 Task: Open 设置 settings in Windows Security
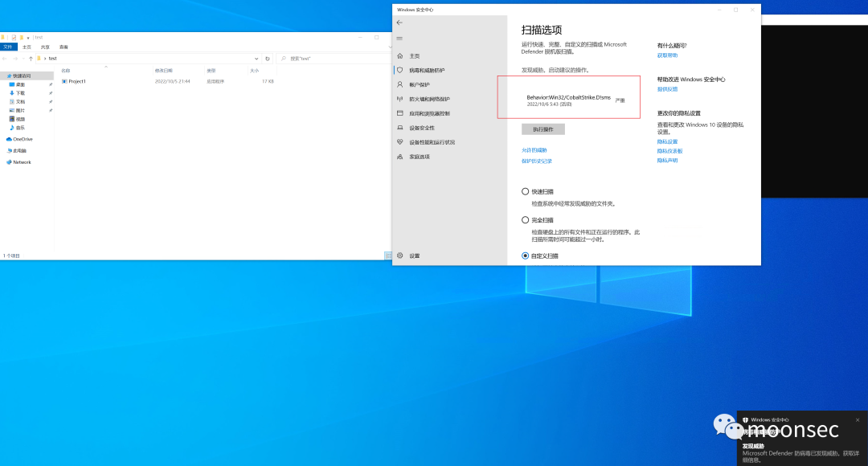coord(414,255)
